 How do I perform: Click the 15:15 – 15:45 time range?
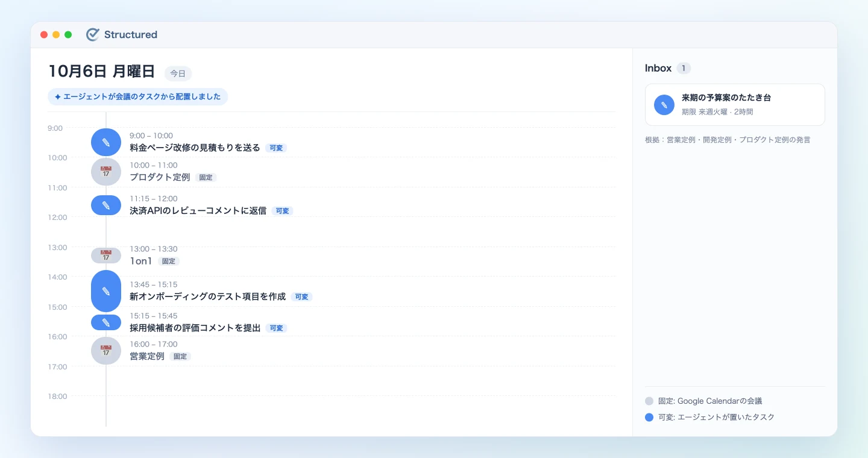tap(154, 316)
